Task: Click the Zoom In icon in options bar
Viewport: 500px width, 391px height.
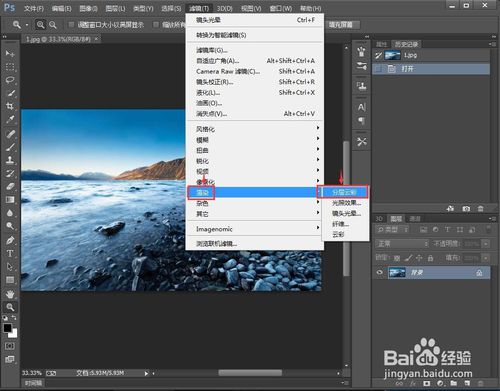Action: coord(40,25)
